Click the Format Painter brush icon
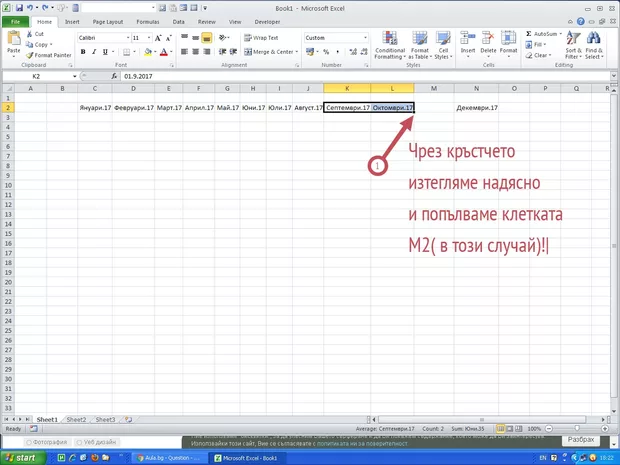The height and width of the screenshot is (465, 620). (x=29, y=55)
